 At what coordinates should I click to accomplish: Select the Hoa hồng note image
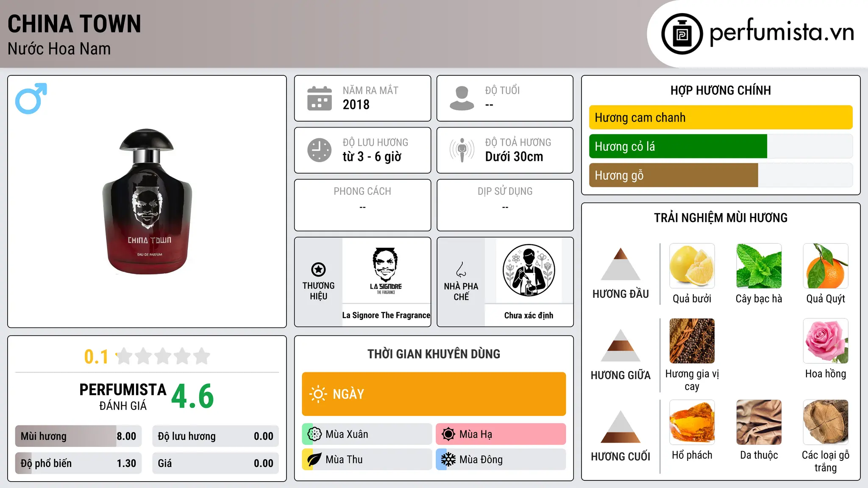pyautogui.click(x=826, y=341)
